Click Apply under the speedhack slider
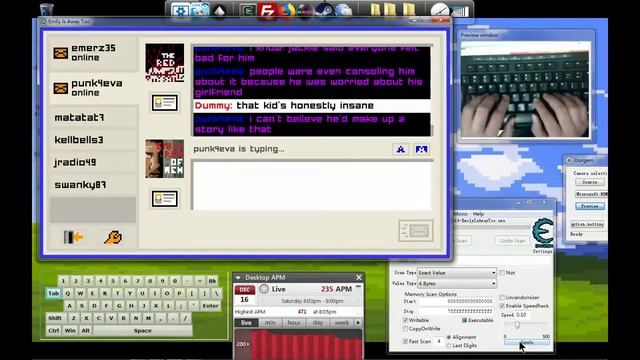 pos(527,342)
